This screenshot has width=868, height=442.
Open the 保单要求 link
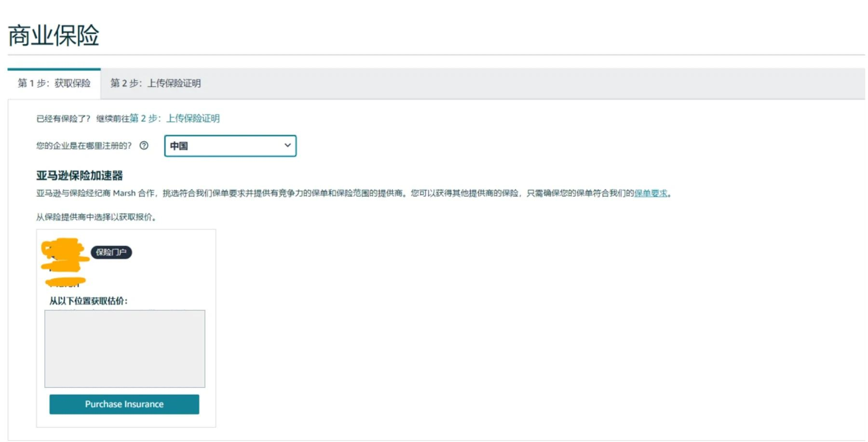[x=652, y=193]
